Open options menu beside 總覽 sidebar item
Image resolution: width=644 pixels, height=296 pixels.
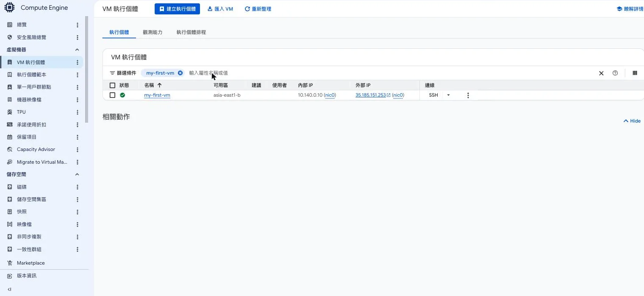coord(78,25)
